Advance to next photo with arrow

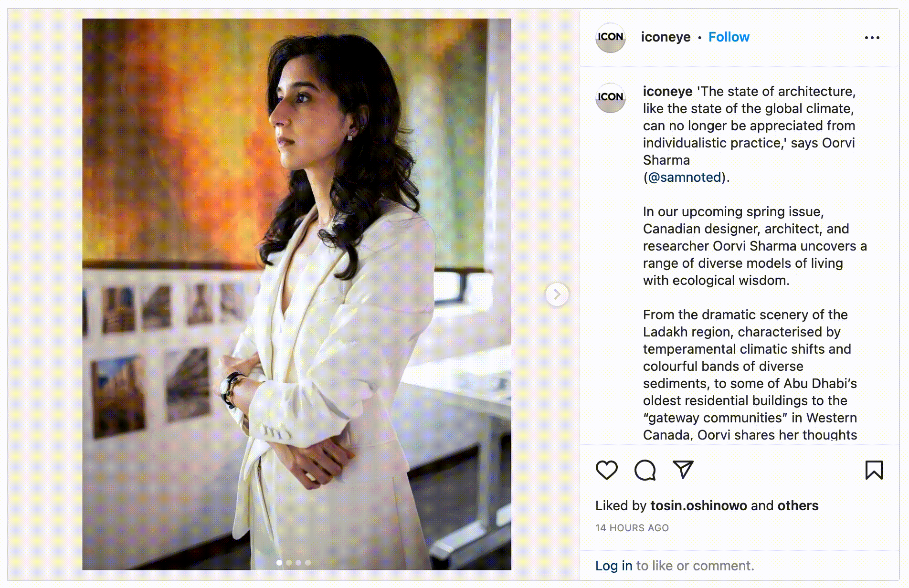pyautogui.click(x=557, y=294)
